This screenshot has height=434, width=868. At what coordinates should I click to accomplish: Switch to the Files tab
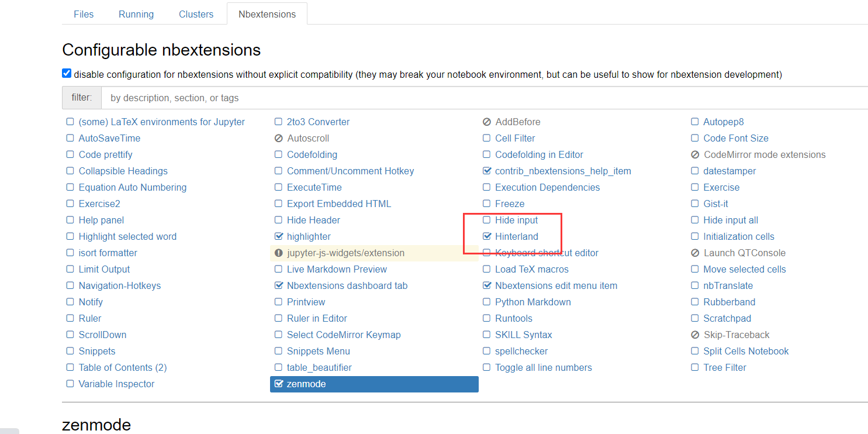click(x=84, y=14)
